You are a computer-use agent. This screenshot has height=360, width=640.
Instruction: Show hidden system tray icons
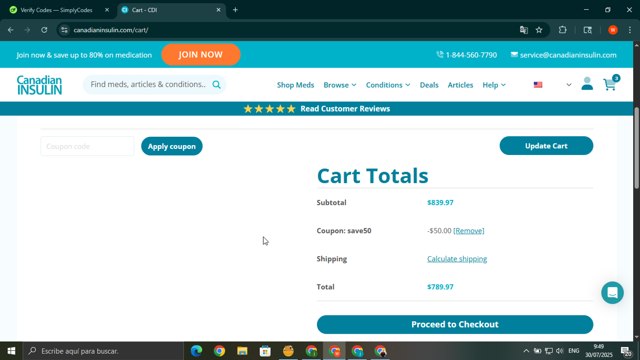tap(526, 351)
